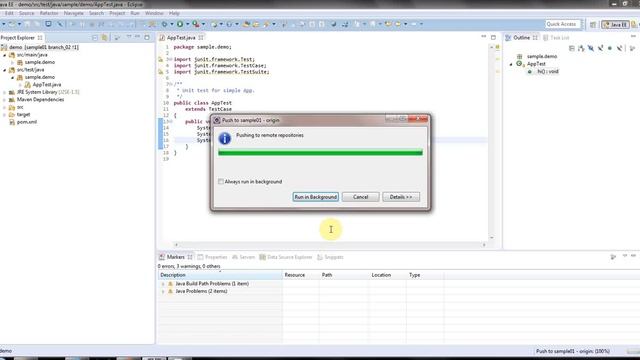Click the Run External Tools toolbar icon
This screenshot has width=640, height=360.
[x=196, y=24]
